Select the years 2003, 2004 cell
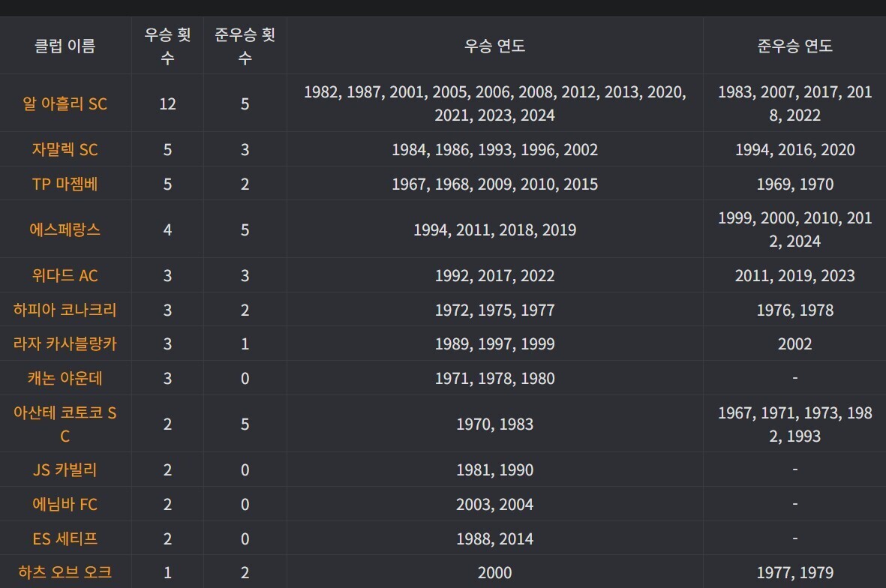Viewport: 886px width, 588px height. coord(495,505)
